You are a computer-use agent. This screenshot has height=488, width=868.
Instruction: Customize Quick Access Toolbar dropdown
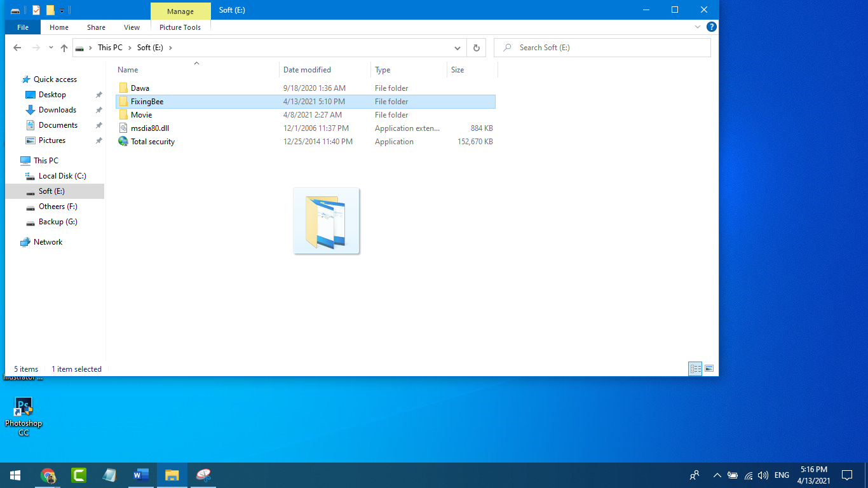[x=62, y=11]
